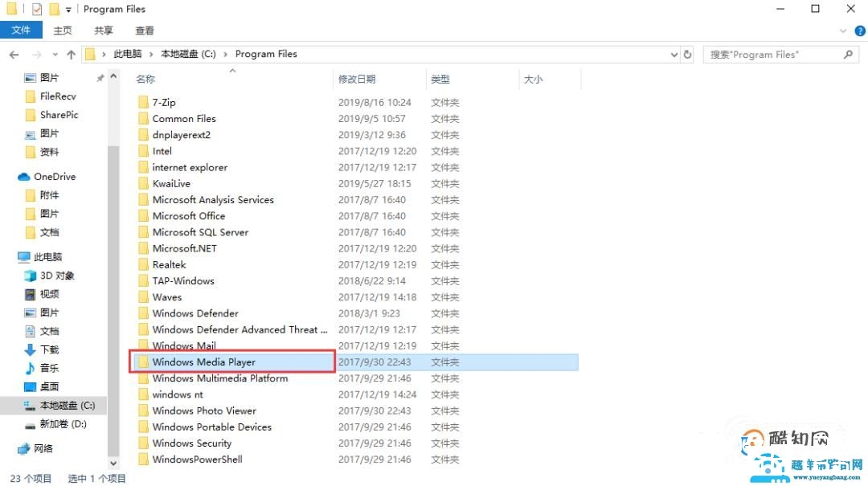The height and width of the screenshot is (486, 868).
Task: Sort by the 大小 column header
Action: [533, 80]
